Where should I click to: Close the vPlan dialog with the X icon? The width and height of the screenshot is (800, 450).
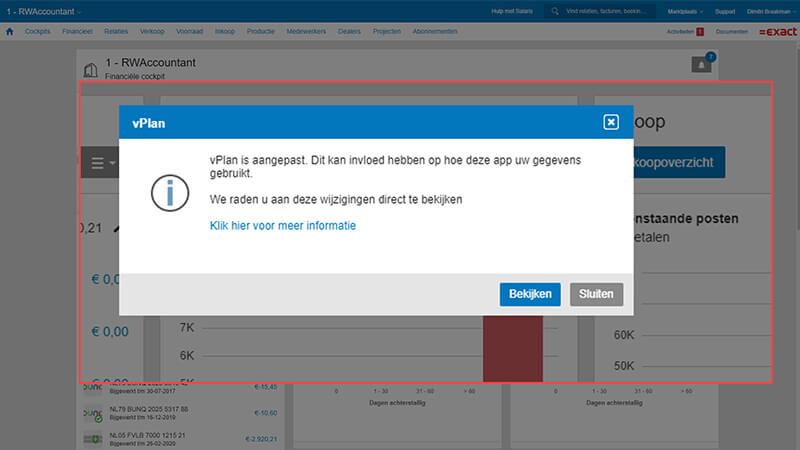pos(611,122)
